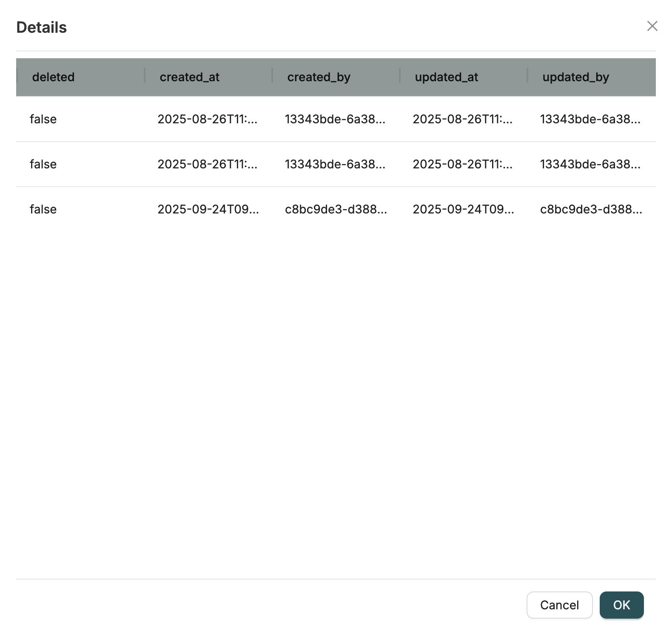The image size is (672, 631).
Task: Select the first row's created_by 13343bde-6a38... cell
Action: [335, 119]
